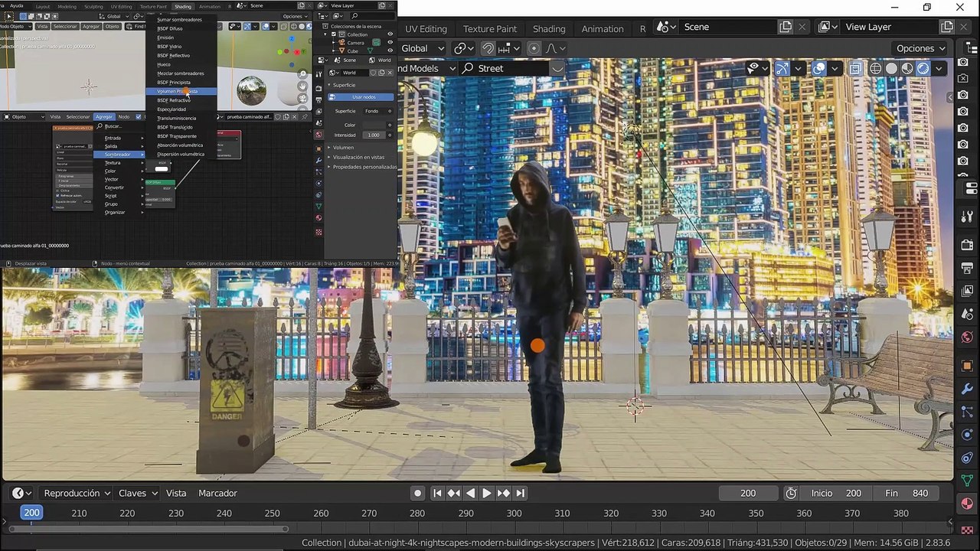Open the timeline Marcador menu

217,494
